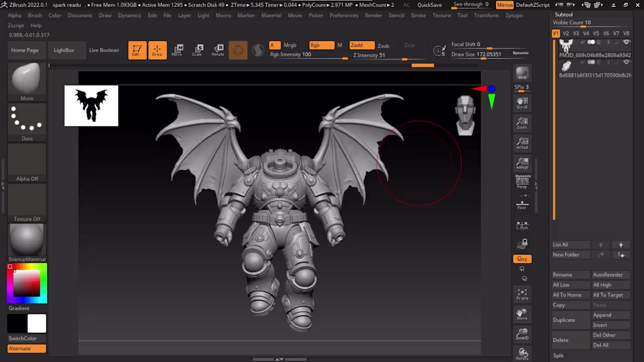The width and height of the screenshot is (644, 362).
Task: Expand the right tray divider arrow
Action: [x=536, y=186]
